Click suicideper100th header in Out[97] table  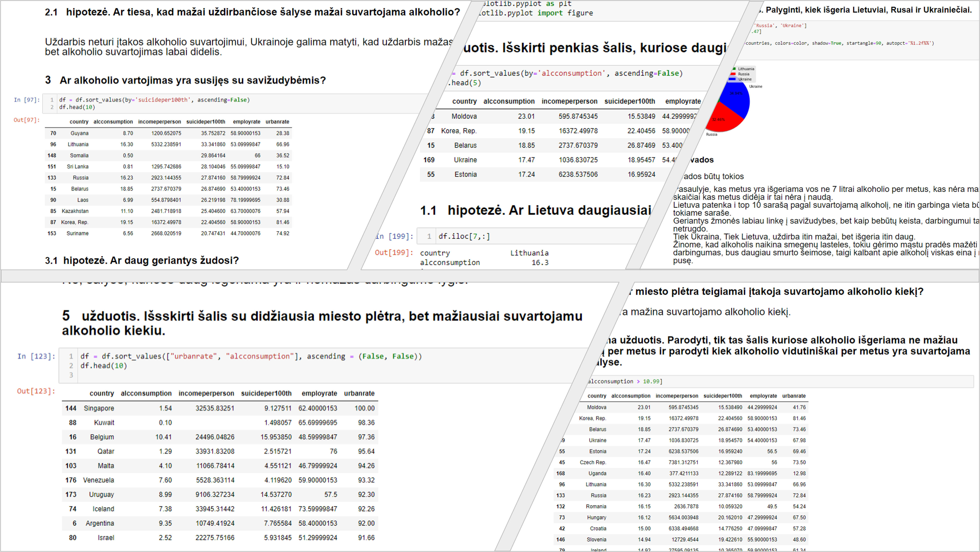coord(205,122)
